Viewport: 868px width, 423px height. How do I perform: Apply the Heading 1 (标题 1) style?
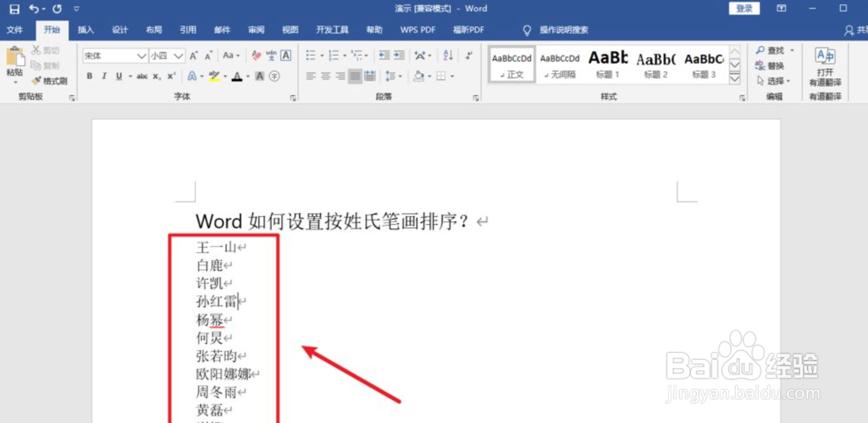pos(608,65)
